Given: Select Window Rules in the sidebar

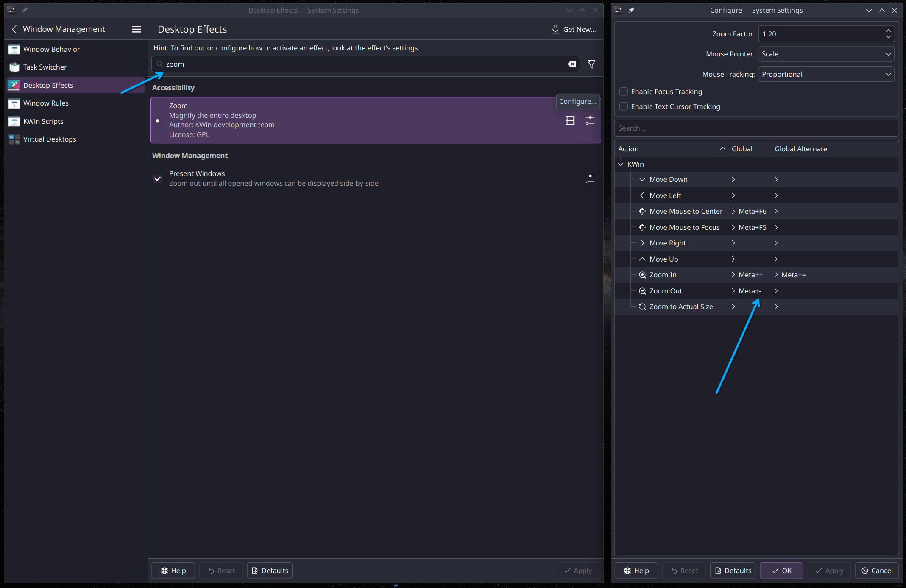Looking at the screenshot, I should coord(46,103).
